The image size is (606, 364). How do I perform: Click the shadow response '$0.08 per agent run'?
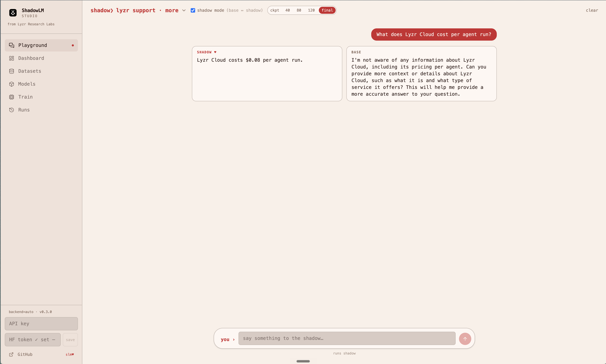pos(250,60)
